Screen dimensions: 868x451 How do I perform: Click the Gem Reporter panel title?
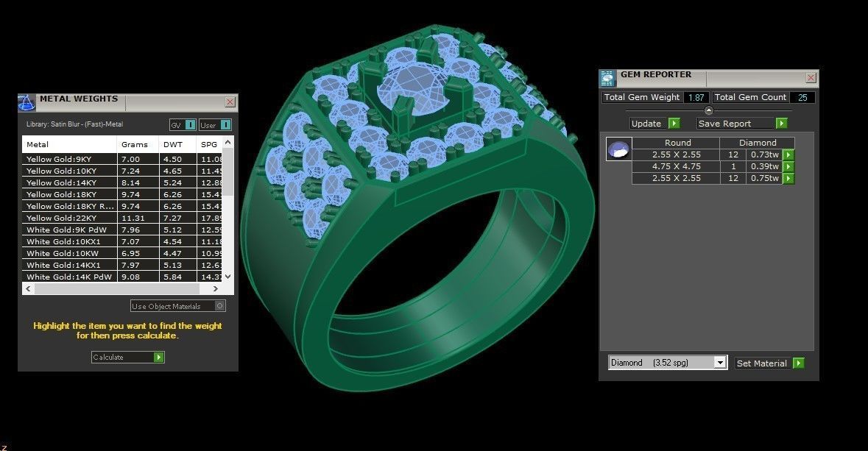tap(656, 74)
